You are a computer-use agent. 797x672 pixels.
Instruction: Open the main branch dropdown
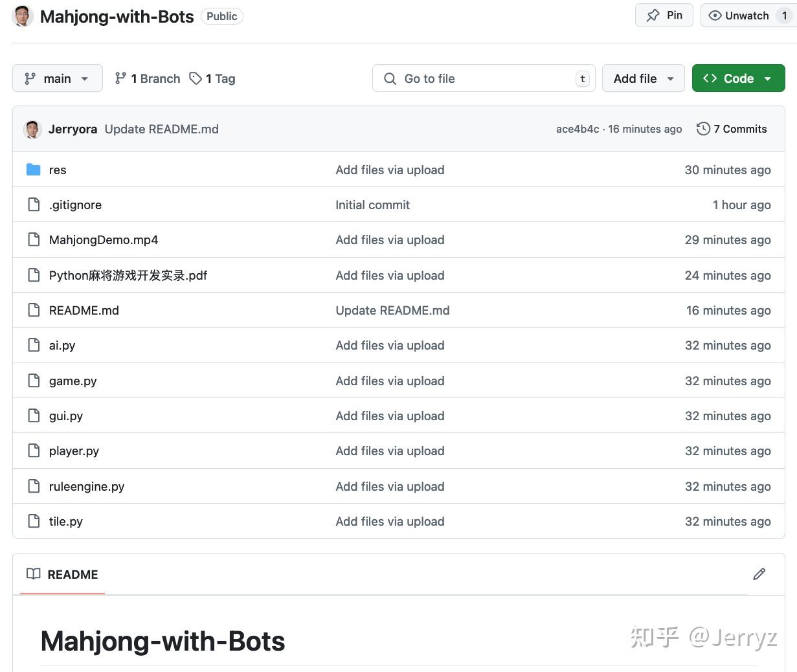[57, 78]
